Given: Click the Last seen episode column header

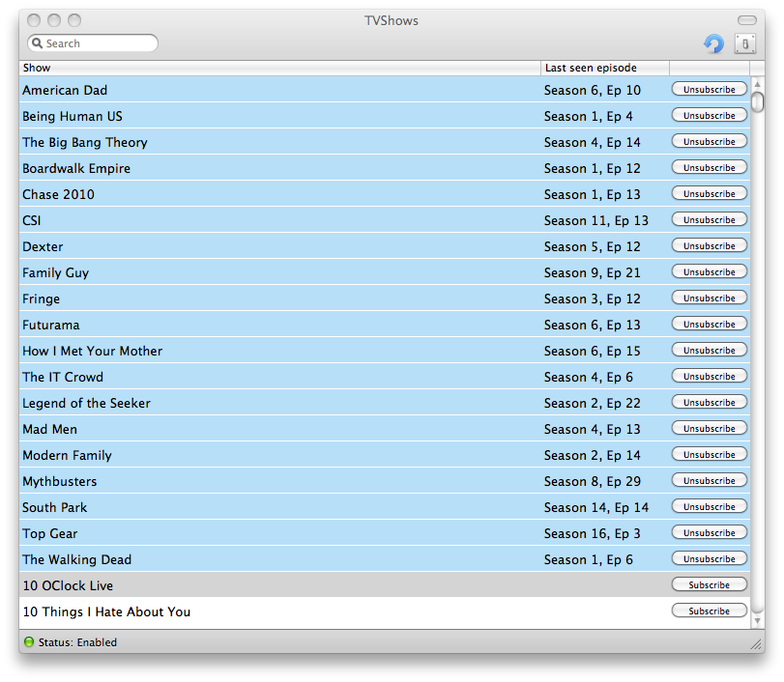Looking at the screenshot, I should 605,68.
